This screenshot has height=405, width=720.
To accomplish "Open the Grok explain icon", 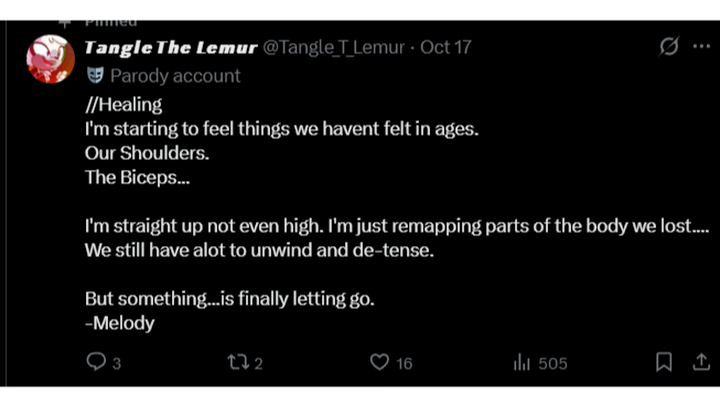I will pos(669,46).
